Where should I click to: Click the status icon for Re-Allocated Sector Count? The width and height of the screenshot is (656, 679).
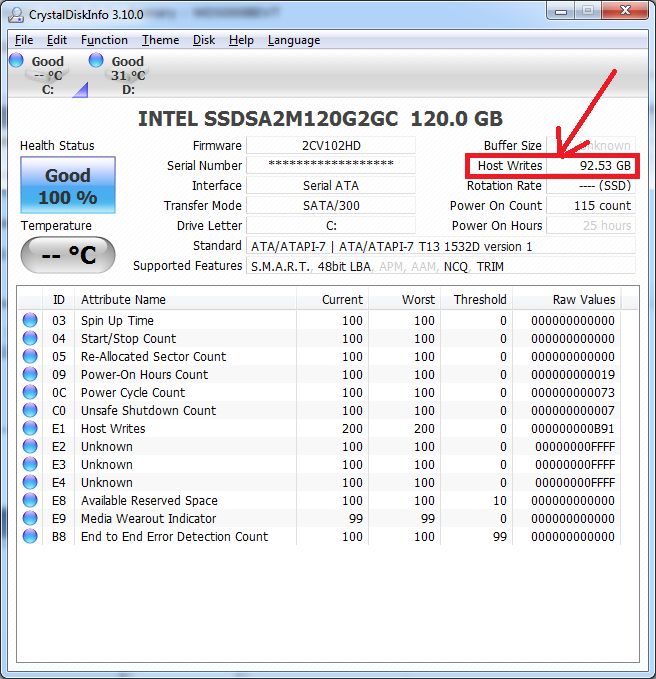pos(30,356)
